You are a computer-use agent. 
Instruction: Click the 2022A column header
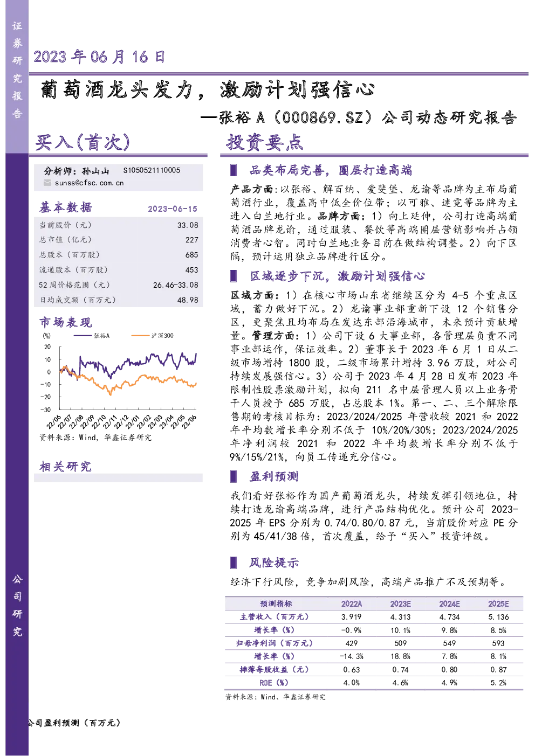[352, 604]
